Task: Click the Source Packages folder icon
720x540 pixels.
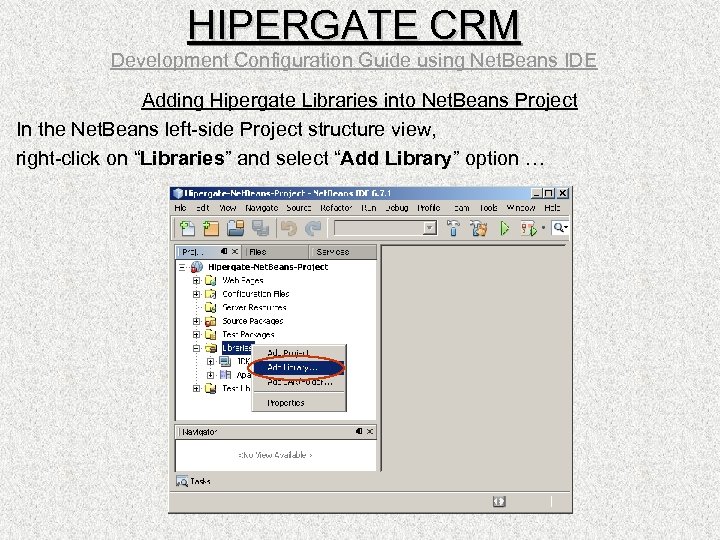Action: 210,321
